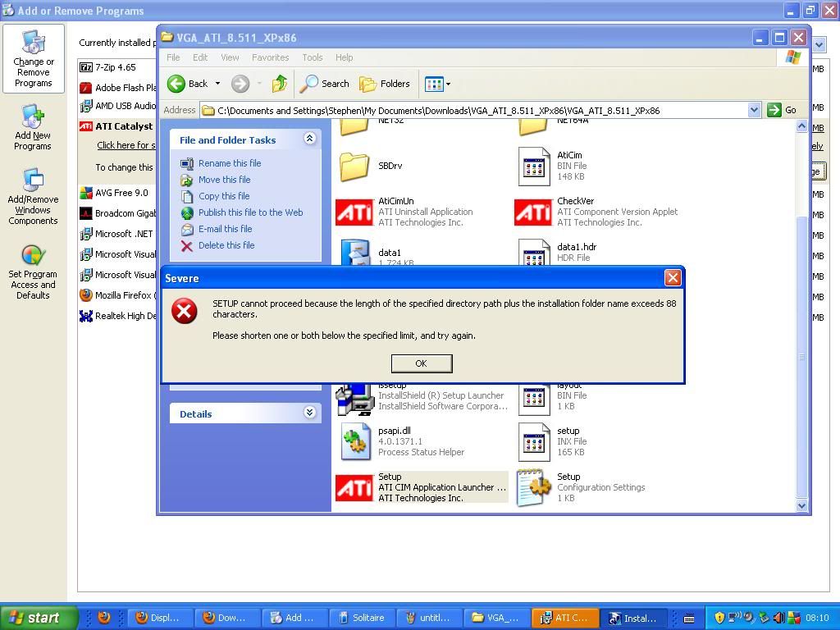The height and width of the screenshot is (630, 840).
Task: Open the Tools menu in Explorer
Action: pos(313,57)
